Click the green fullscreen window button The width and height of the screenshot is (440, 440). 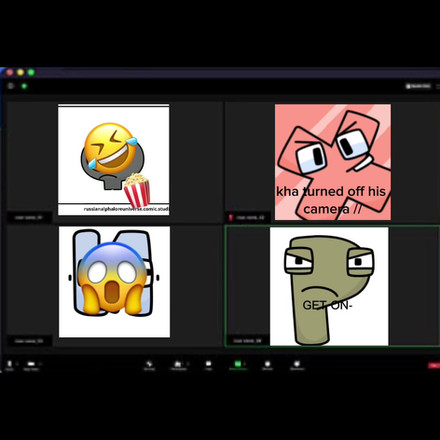[31, 72]
